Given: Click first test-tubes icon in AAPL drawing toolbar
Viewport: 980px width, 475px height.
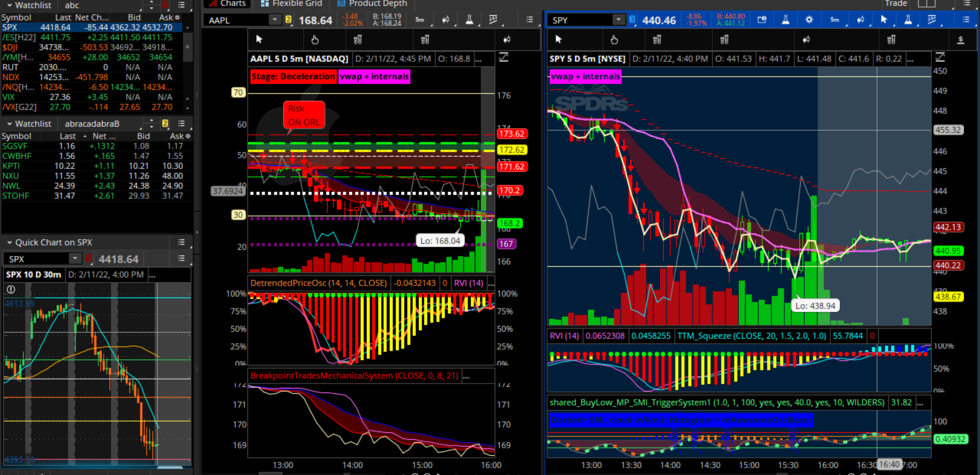Looking at the screenshot, I should (x=358, y=39).
